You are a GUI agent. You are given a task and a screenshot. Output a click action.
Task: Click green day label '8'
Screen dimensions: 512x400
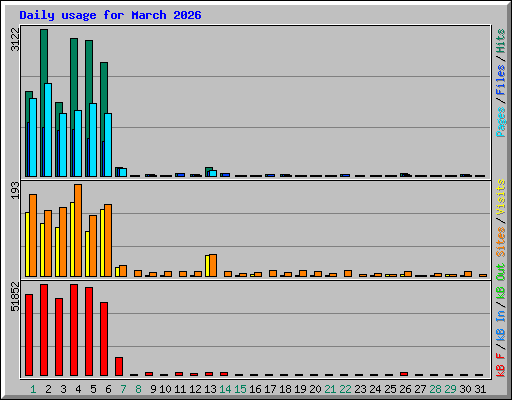click(138, 389)
